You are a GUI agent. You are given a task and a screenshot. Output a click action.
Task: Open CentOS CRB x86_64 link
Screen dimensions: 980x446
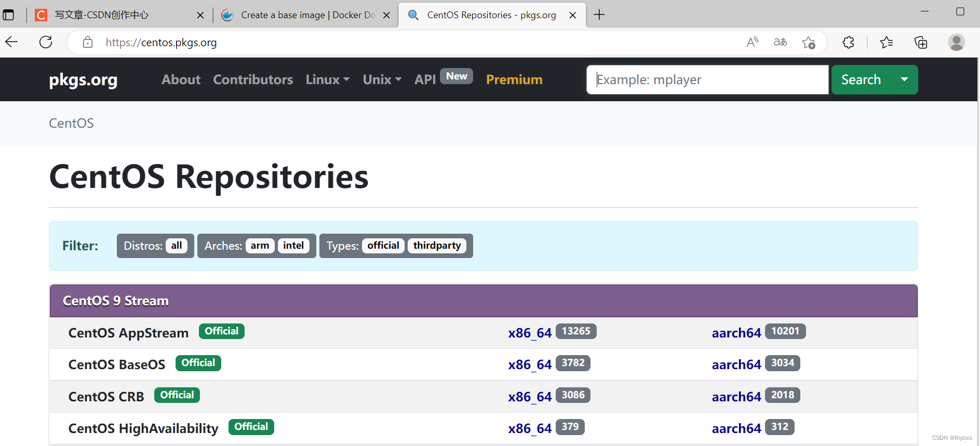[x=530, y=397]
